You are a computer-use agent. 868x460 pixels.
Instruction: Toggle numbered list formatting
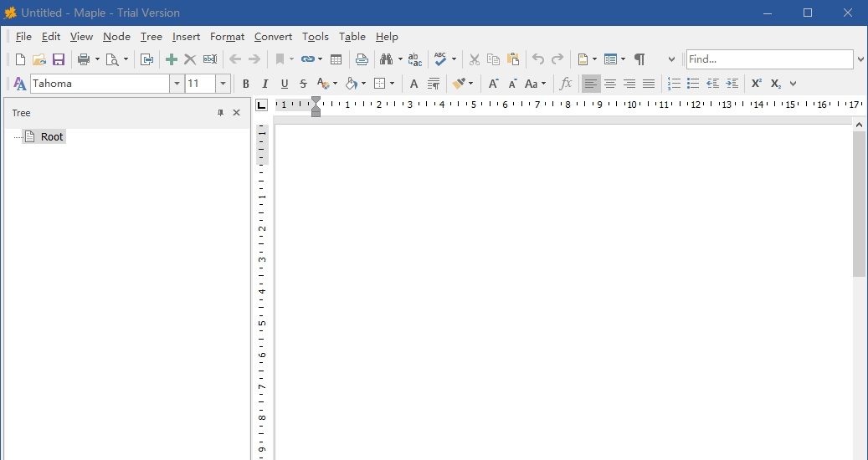pos(674,84)
